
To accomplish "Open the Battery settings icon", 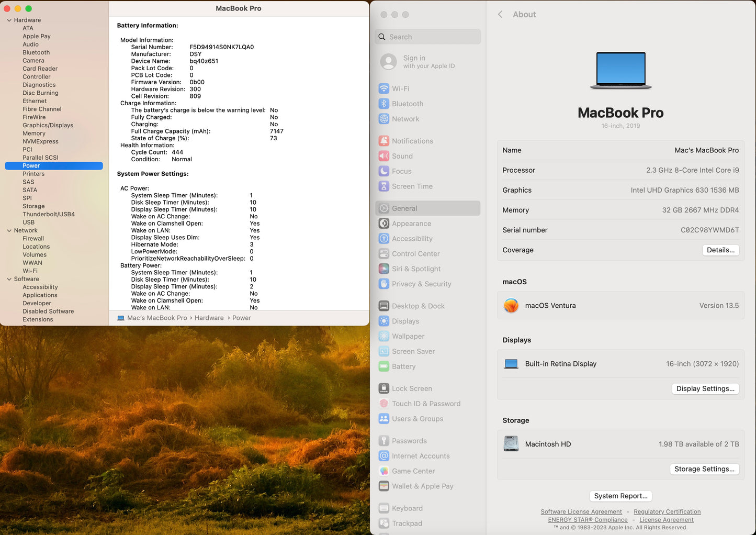I will pyautogui.click(x=383, y=366).
